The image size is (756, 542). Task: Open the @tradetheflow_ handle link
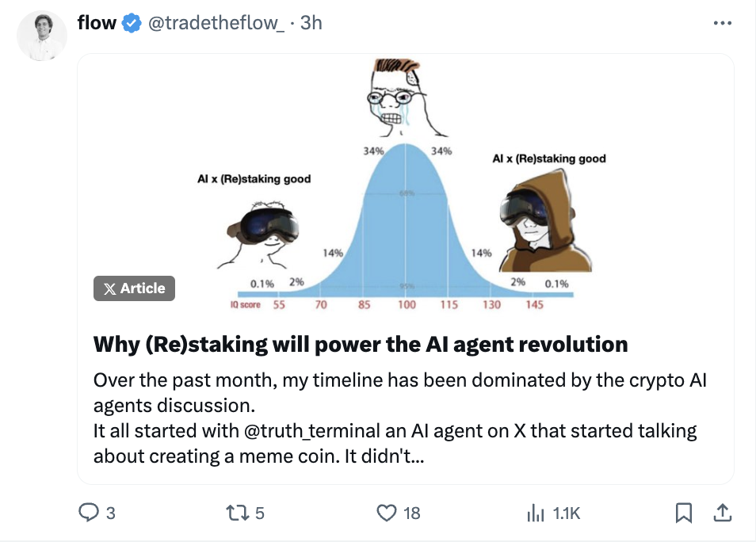pyautogui.click(x=212, y=23)
